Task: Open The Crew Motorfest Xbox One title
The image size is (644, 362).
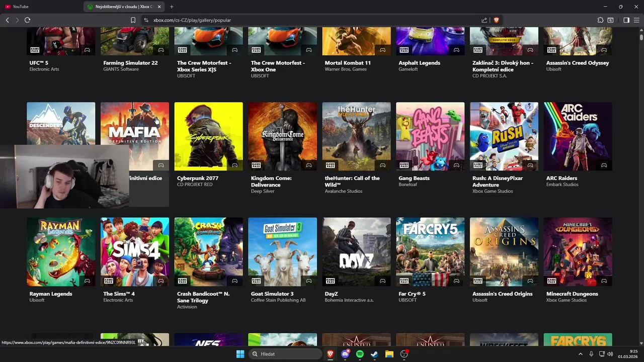Action: coord(278,66)
